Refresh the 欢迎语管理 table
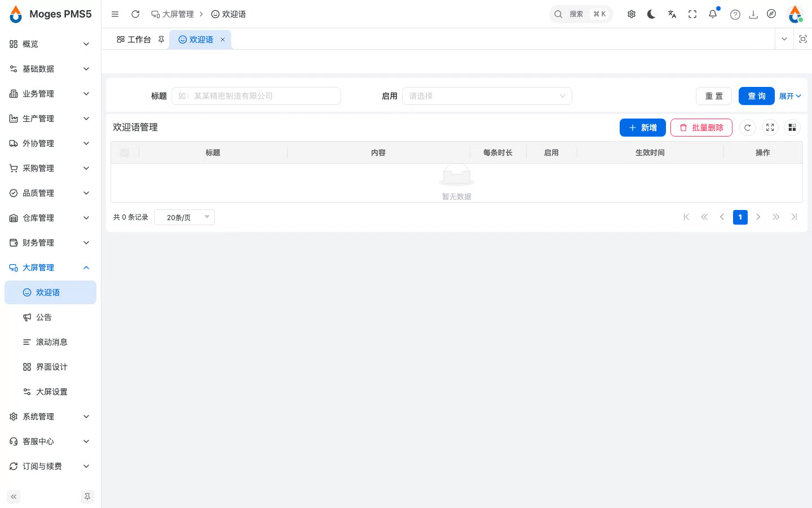 point(747,128)
